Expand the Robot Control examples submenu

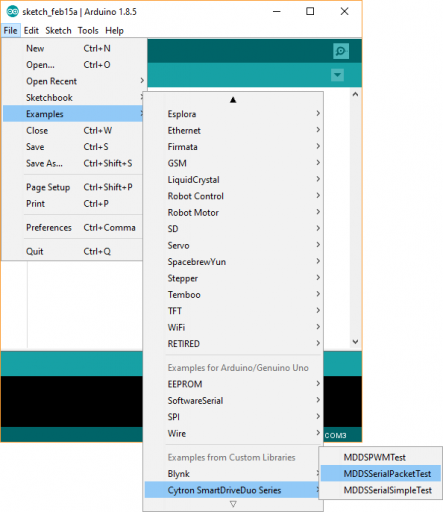pyautogui.click(x=233, y=196)
